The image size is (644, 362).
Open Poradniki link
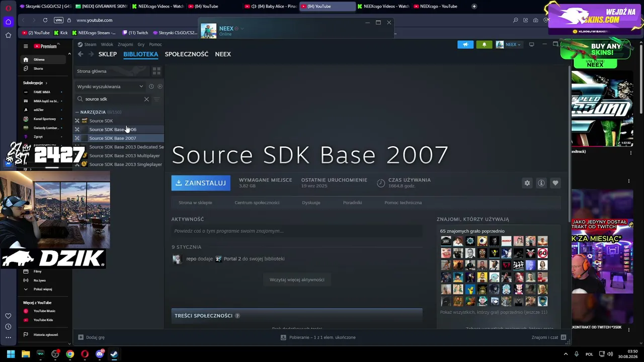point(352,203)
